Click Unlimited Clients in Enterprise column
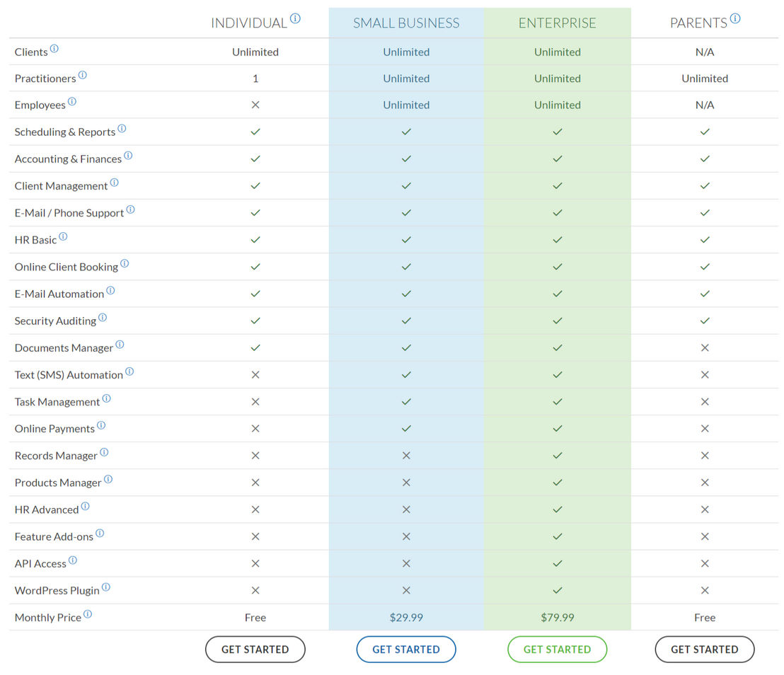This screenshot has width=784, height=675. pyautogui.click(x=557, y=52)
